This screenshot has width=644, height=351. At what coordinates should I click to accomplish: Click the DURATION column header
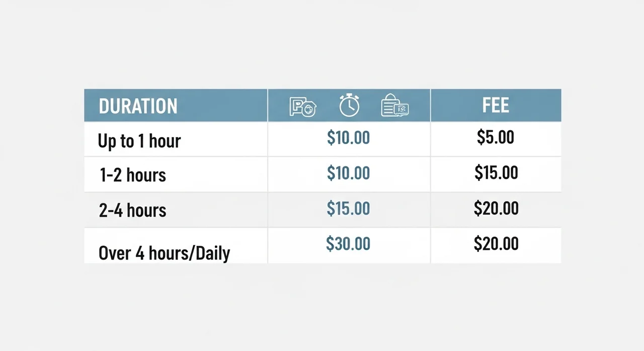138,106
